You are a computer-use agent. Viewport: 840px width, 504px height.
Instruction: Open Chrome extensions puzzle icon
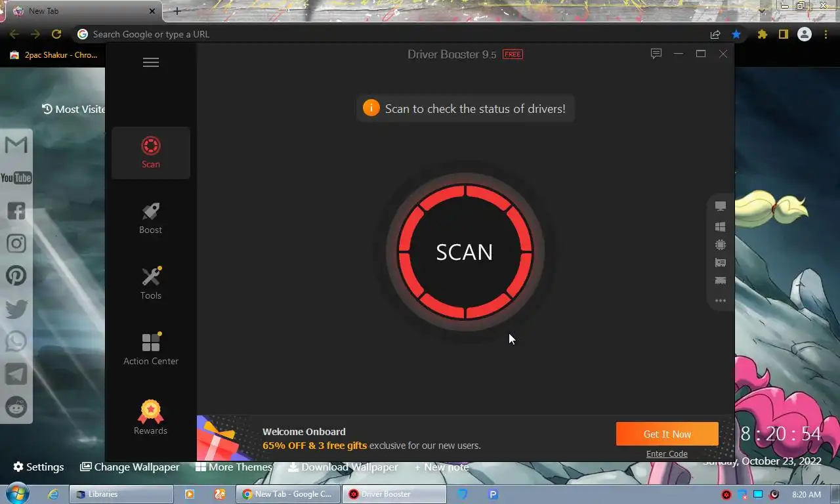[762, 34]
